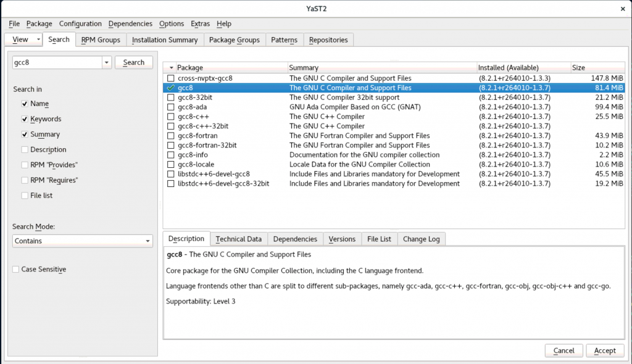The image size is (632, 364).
Task: Open the Dependencies menu in the menu bar
Action: click(130, 23)
